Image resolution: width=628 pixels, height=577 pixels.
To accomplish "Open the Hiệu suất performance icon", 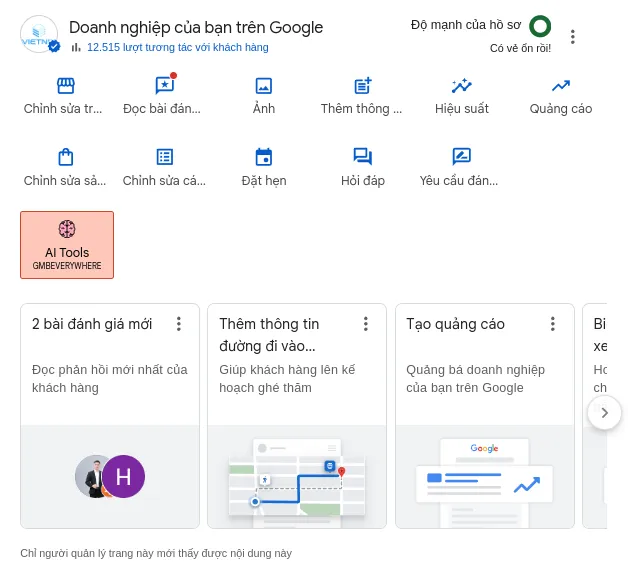I will 461,87.
